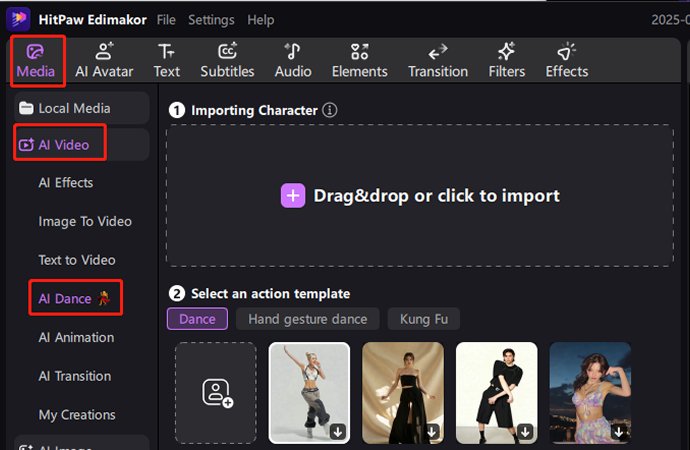Viewport: 690px width, 450px height.
Task: Open the Subtitles tab
Action: coord(227,61)
